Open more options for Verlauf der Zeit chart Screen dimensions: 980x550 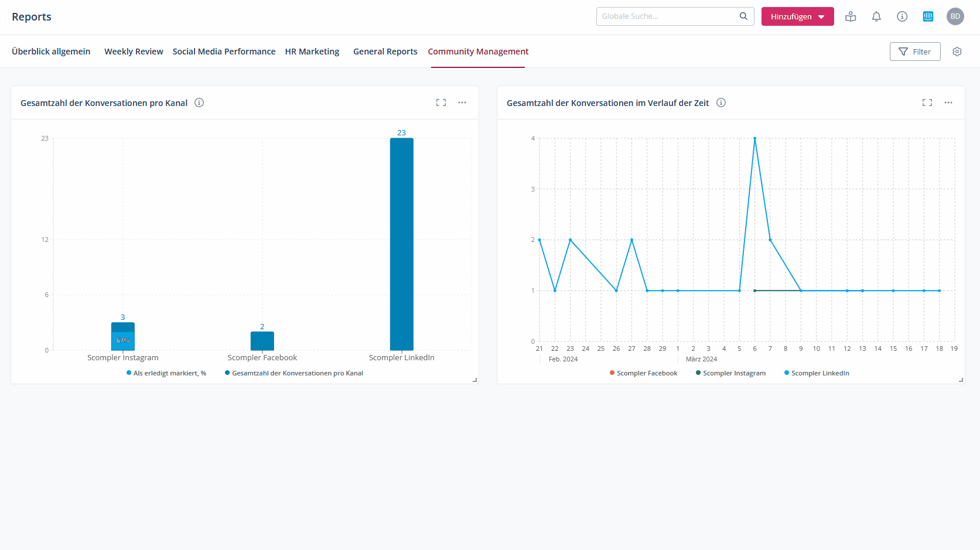tap(948, 103)
